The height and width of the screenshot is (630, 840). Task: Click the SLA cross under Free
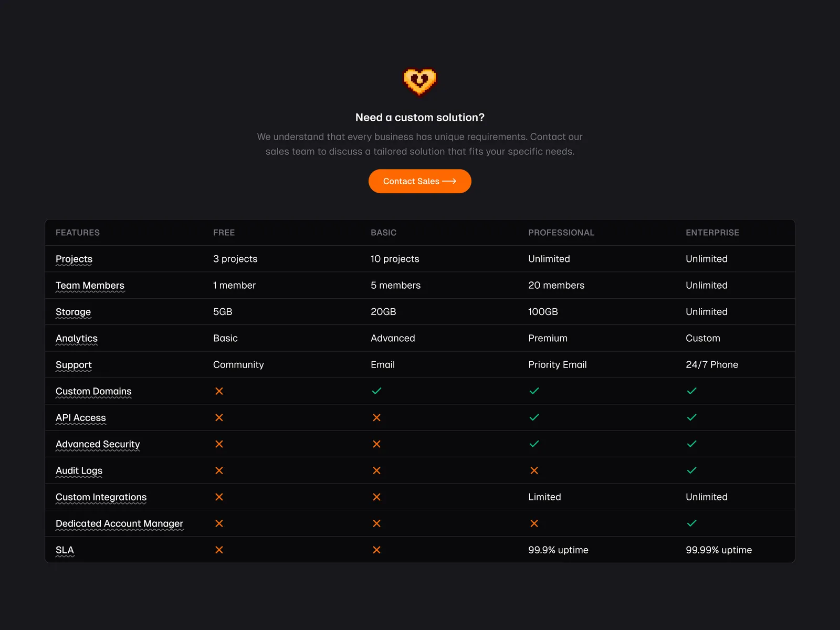219,550
